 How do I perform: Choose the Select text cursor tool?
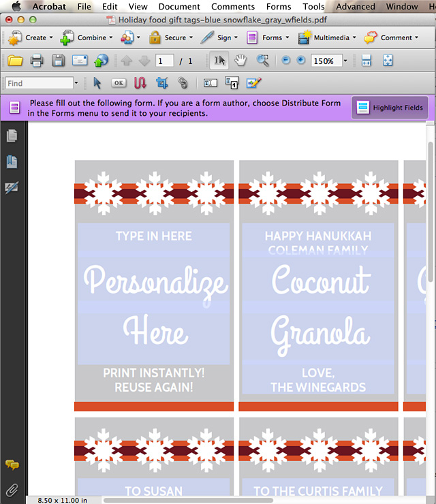point(219,61)
